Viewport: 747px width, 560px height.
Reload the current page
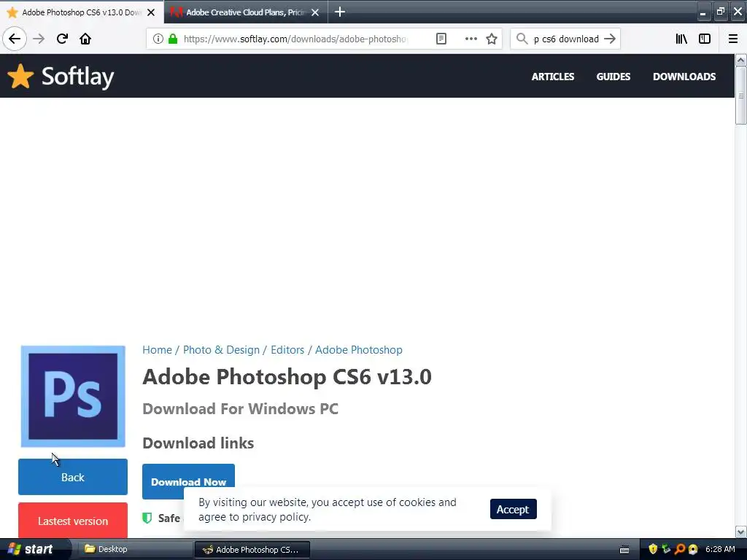click(x=62, y=39)
